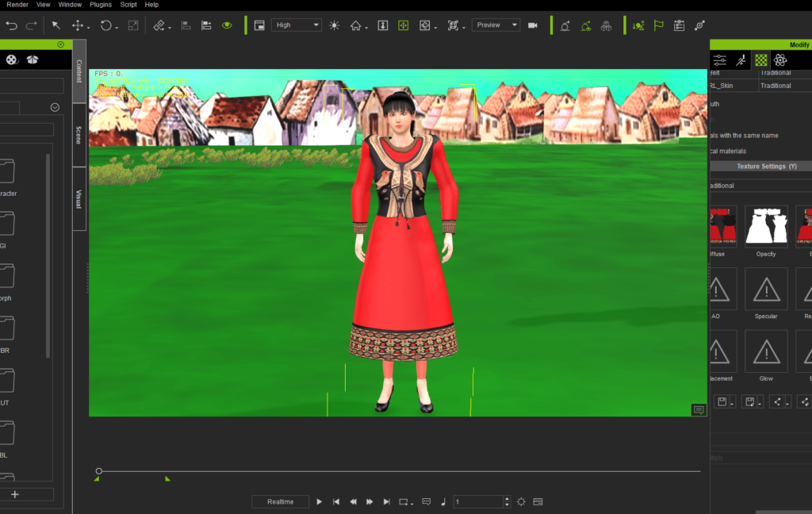Click the timeline playhead slider handle
This screenshot has height=514, width=812.
[x=98, y=470]
